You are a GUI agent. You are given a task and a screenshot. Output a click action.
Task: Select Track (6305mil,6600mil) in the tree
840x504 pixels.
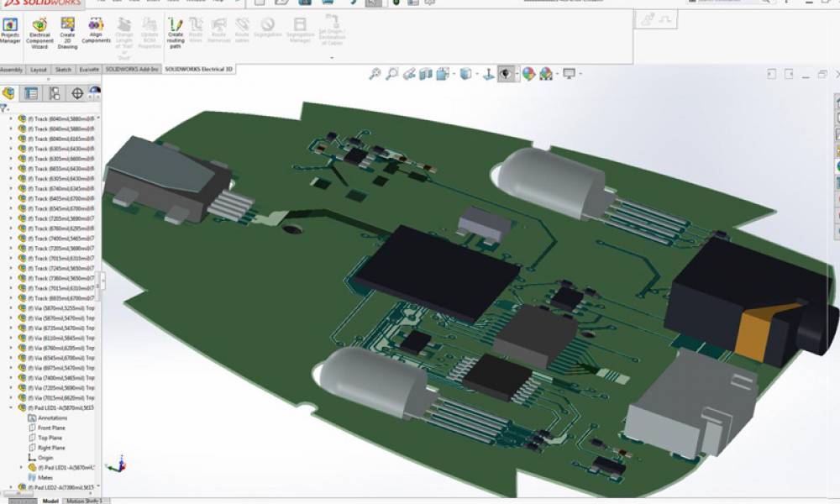pos(56,159)
